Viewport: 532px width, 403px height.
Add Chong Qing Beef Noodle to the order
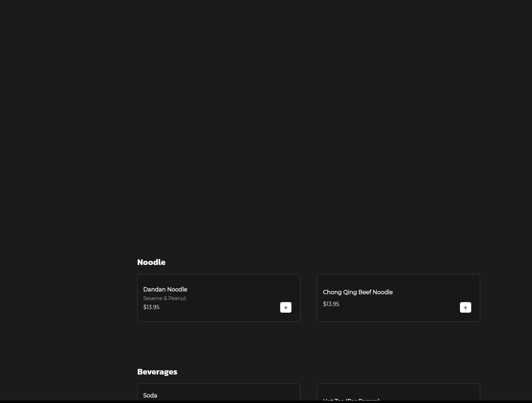[465, 307]
